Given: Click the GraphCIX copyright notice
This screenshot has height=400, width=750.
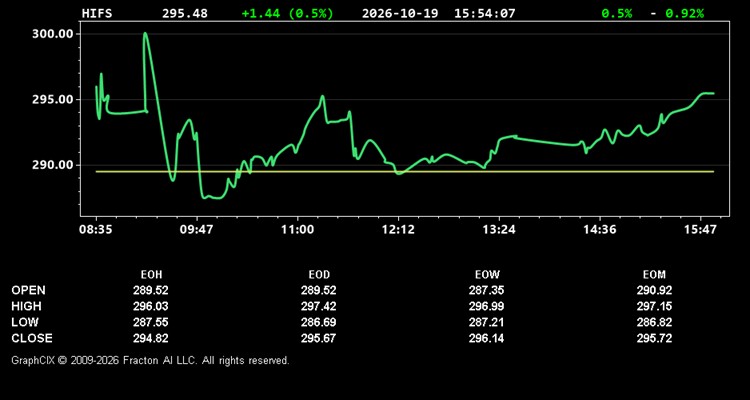Looking at the screenshot, I should [x=150, y=360].
